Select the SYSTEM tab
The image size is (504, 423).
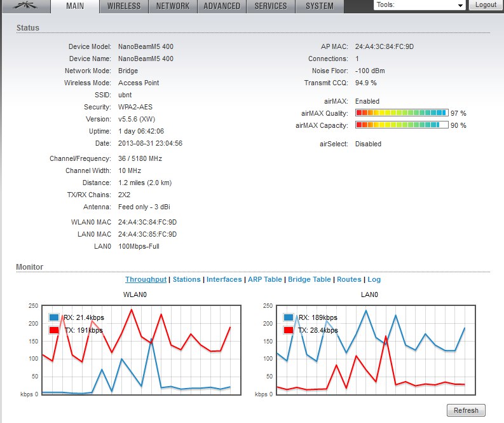click(x=320, y=6)
